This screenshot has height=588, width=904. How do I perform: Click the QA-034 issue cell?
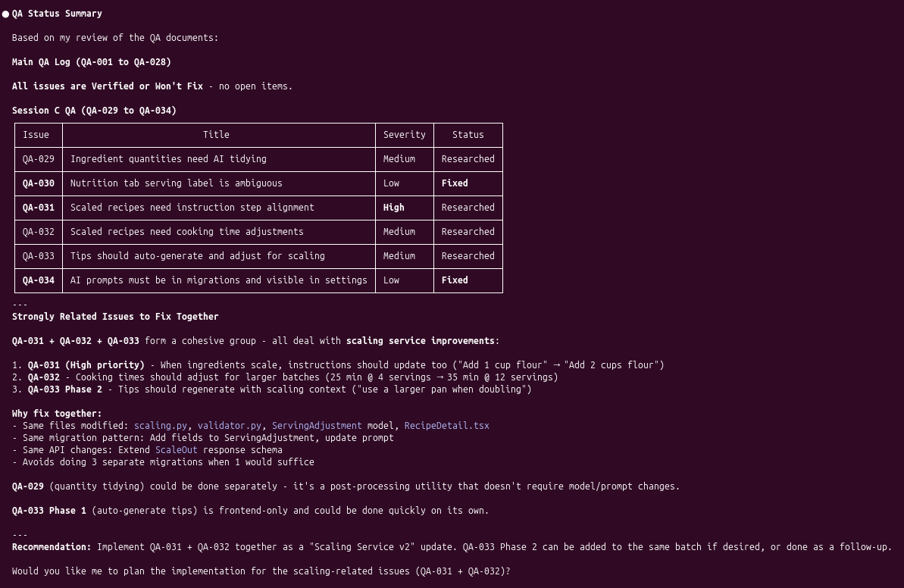coord(39,280)
